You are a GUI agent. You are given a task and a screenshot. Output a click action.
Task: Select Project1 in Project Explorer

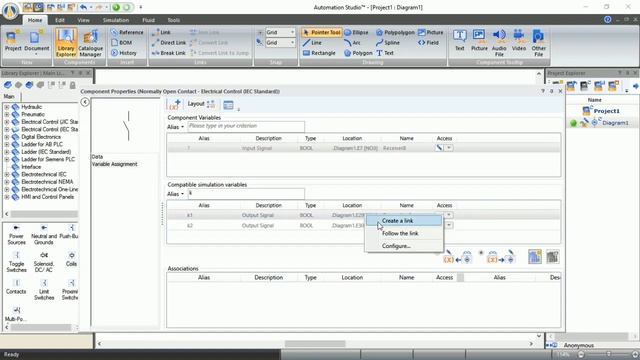[x=607, y=111]
